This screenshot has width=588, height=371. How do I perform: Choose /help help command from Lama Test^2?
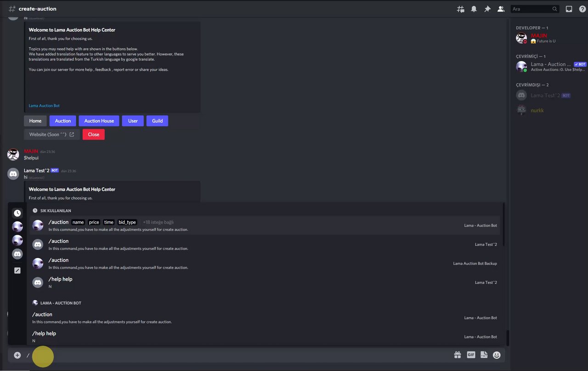[x=264, y=282]
